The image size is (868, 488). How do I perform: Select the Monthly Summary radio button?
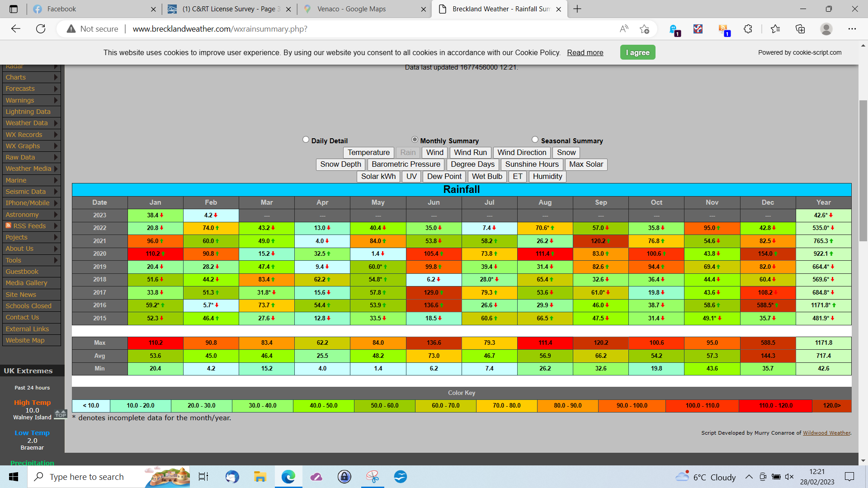coord(415,140)
